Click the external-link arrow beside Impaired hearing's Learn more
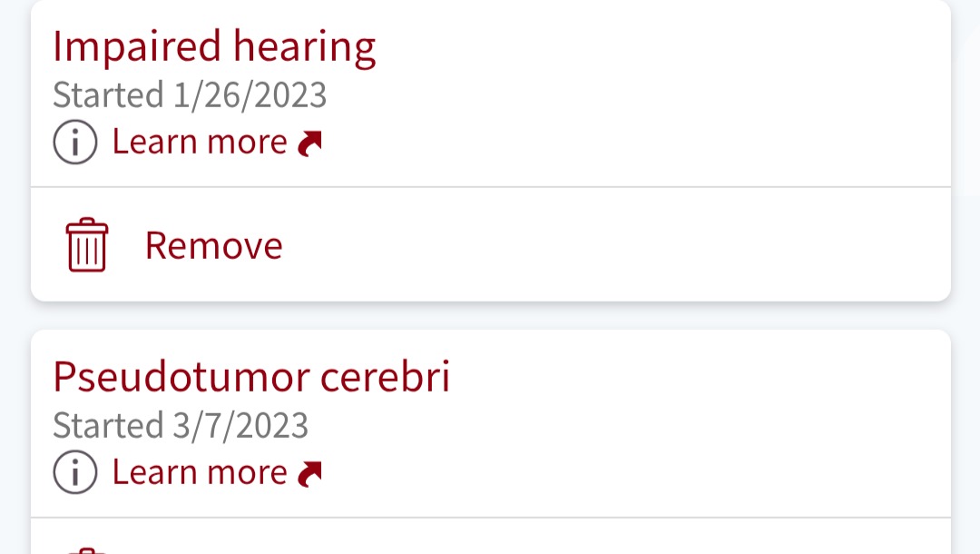The height and width of the screenshot is (554, 980). pyautogui.click(x=310, y=143)
